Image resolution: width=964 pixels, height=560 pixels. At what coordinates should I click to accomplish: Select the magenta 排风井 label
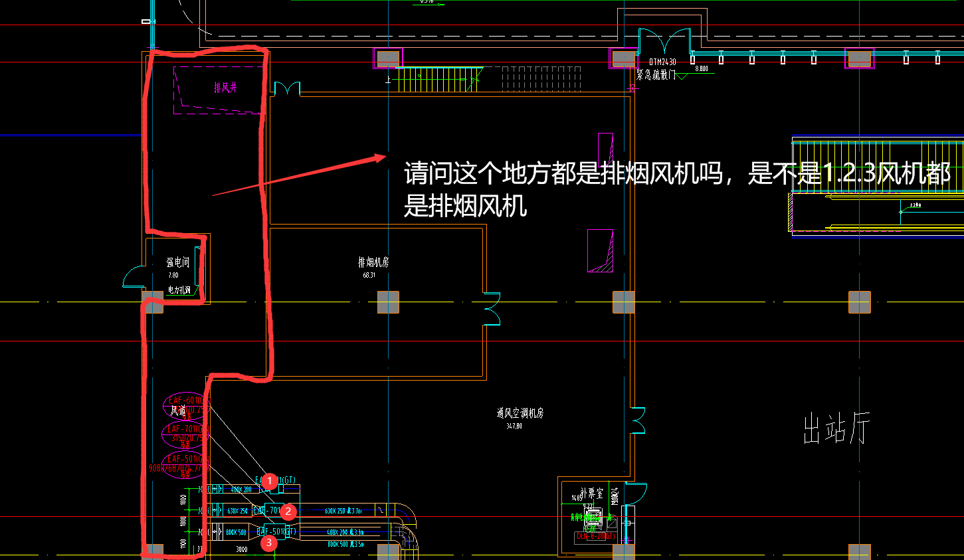click(x=225, y=87)
